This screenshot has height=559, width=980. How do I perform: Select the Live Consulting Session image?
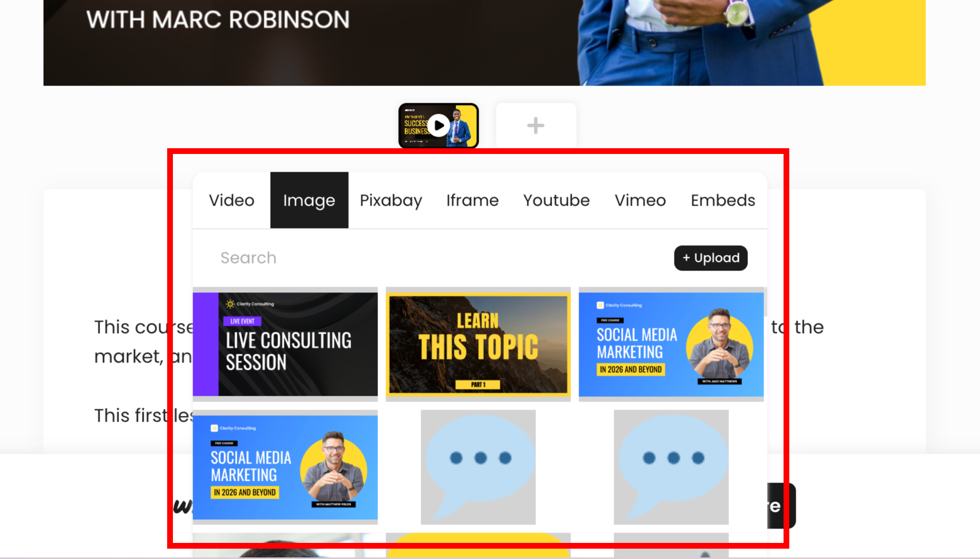(x=285, y=343)
